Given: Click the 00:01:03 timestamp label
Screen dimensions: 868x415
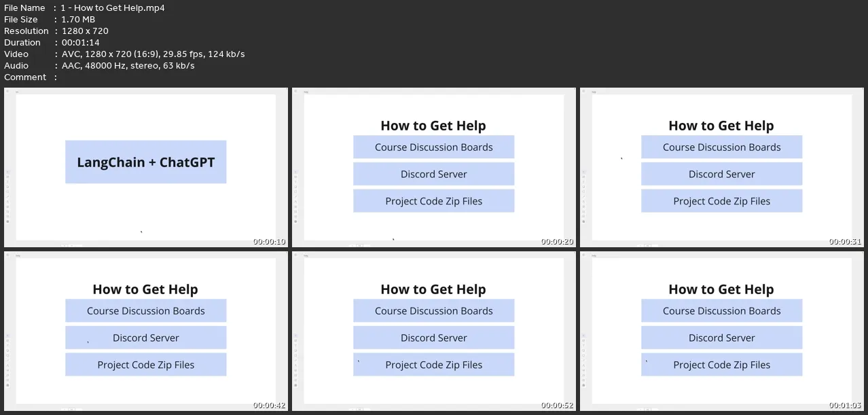Looking at the screenshot, I should click(x=846, y=405).
